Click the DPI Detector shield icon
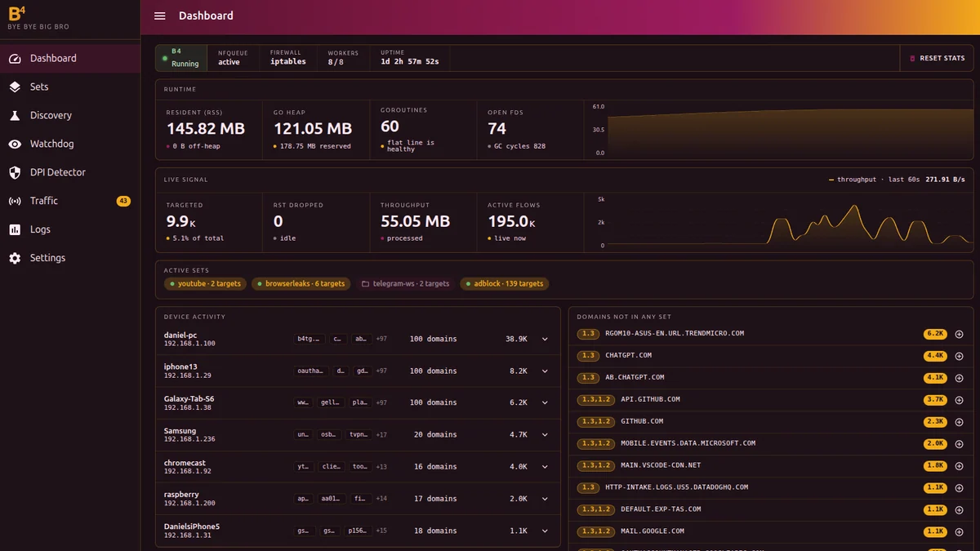This screenshot has width=980, height=551. pos(15,173)
